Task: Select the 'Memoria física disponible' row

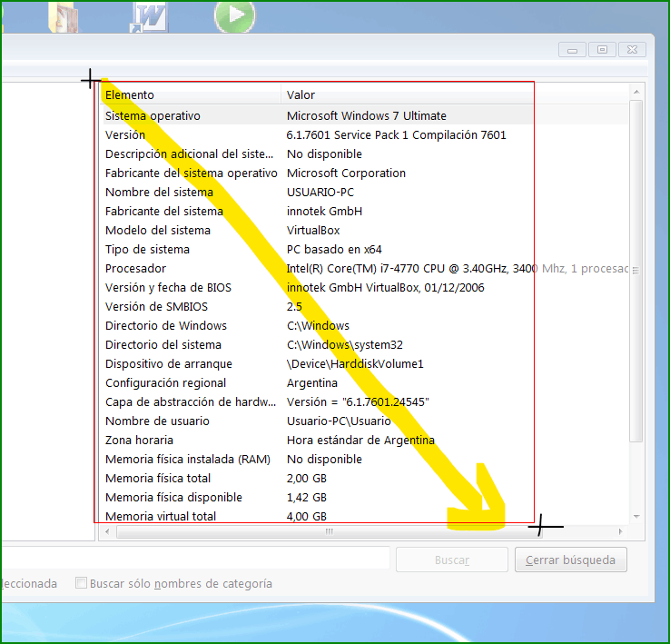Action: tap(364, 497)
